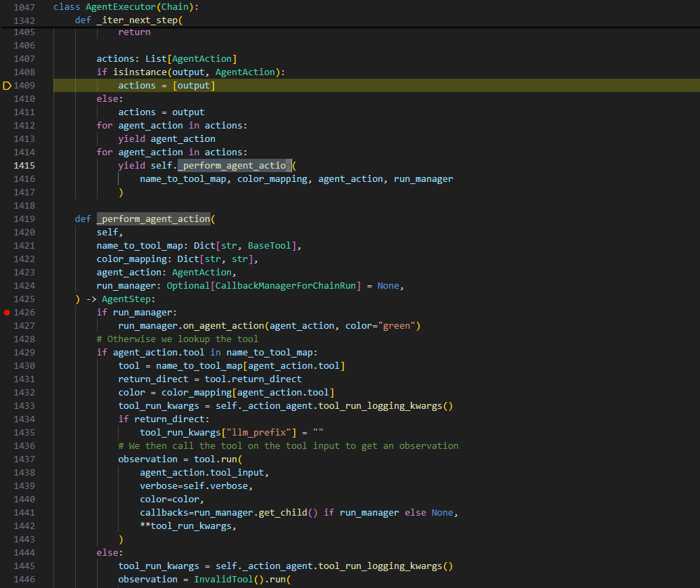
Task: Click the comment about calling the tool
Action: click(288, 446)
